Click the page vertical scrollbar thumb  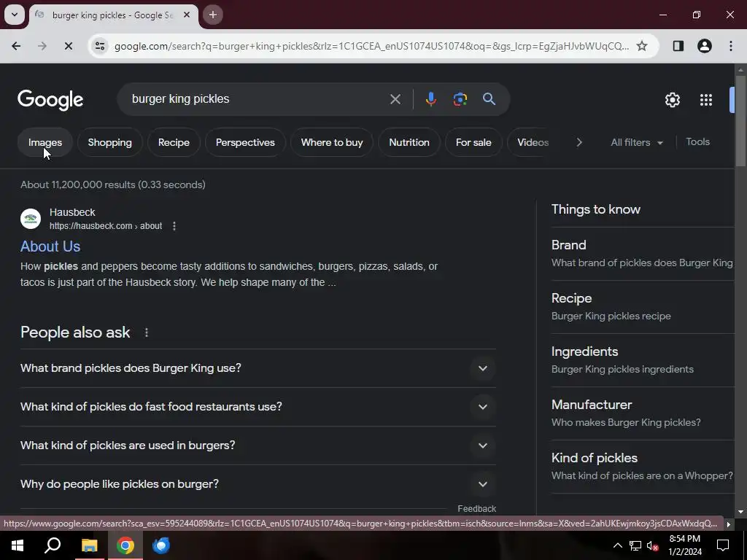(x=740, y=121)
